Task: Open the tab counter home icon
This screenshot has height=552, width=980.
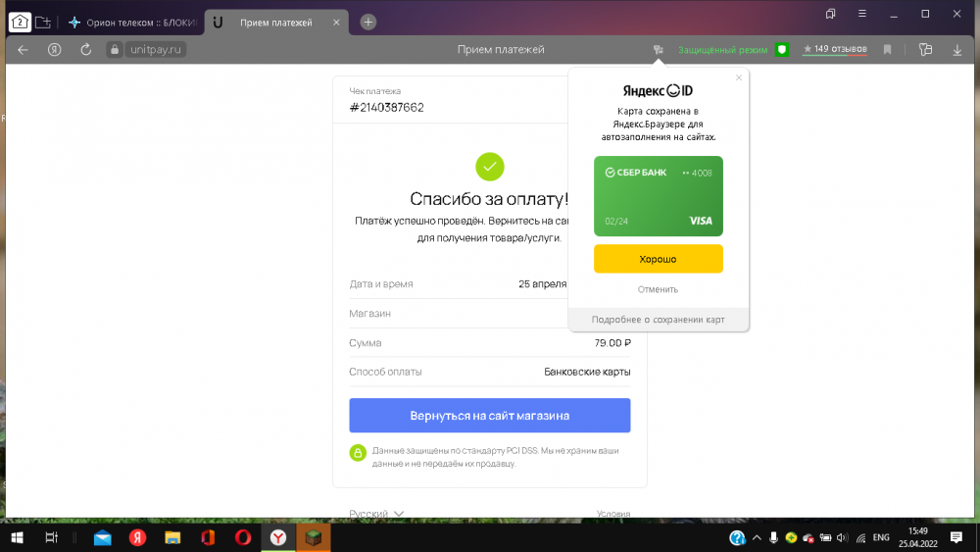Action: click(20, 23)
